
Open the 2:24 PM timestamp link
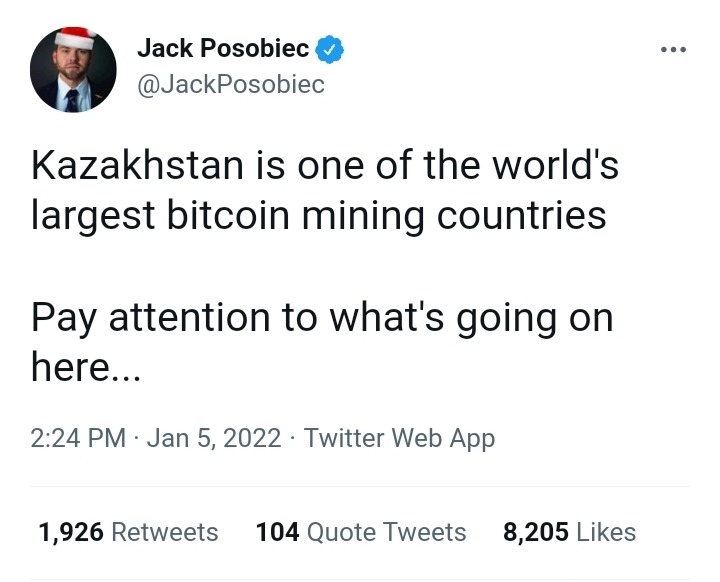(78, 438)
